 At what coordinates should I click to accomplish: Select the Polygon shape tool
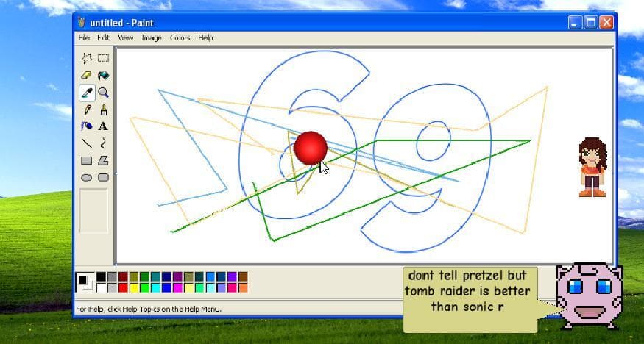(x=104, y=160)
